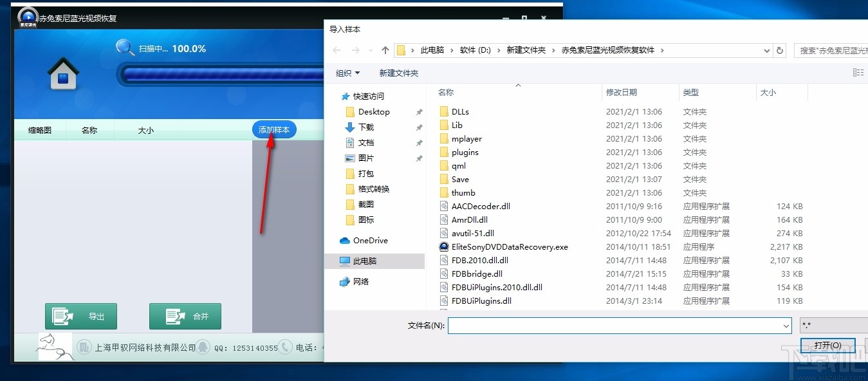Image resolution: width=868 pixels, height=381 pixels.
Task: Open the address bar path dropdown arrow
Action: coord(766,50)
